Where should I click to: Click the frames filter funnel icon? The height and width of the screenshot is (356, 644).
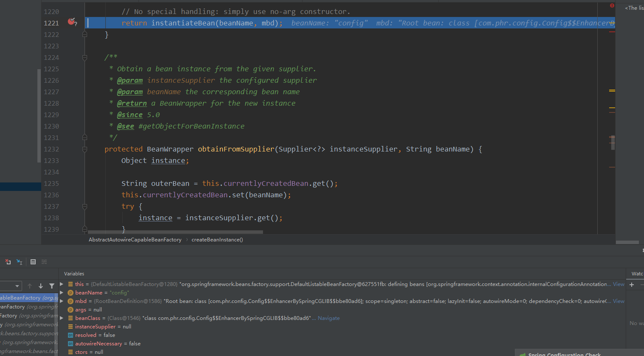(x=52, y=286)
